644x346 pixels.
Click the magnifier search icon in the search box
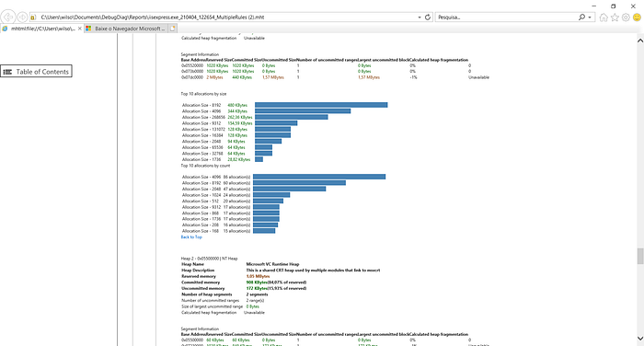[581, 17]
